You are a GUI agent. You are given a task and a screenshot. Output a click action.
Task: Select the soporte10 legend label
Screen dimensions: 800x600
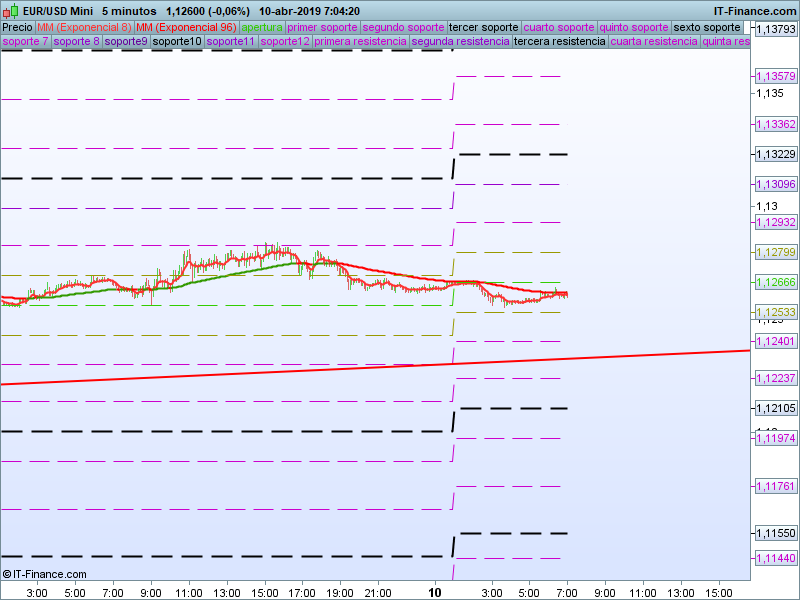(x=177, y=42)
